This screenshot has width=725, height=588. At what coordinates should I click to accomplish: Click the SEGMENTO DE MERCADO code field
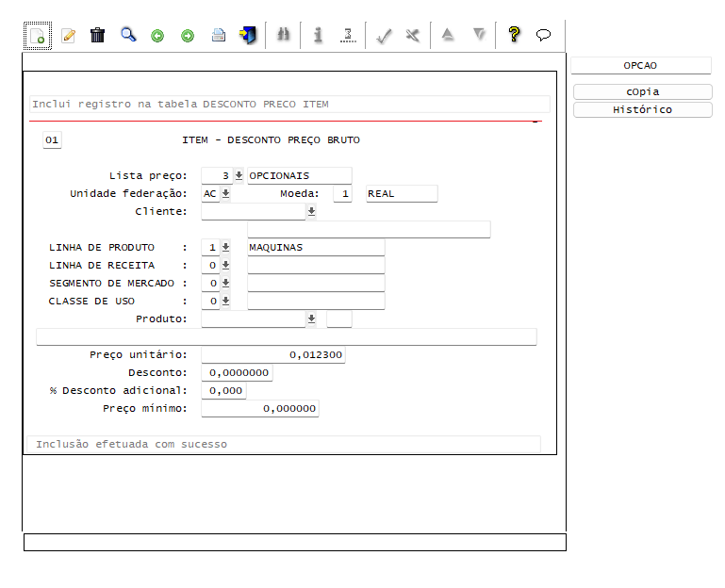[210, 283]
